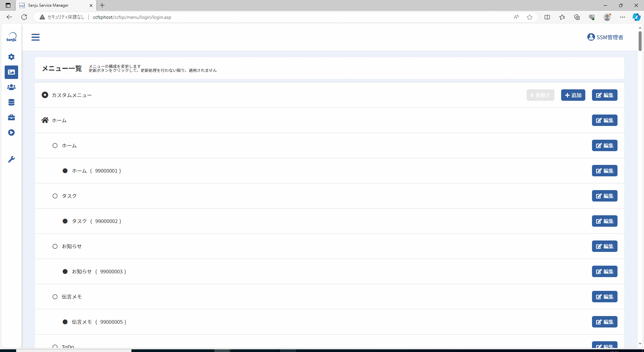The image size is (644, 352).
Task: Click the page vertical scrollbar thumb
Action: tap(640, 41)
